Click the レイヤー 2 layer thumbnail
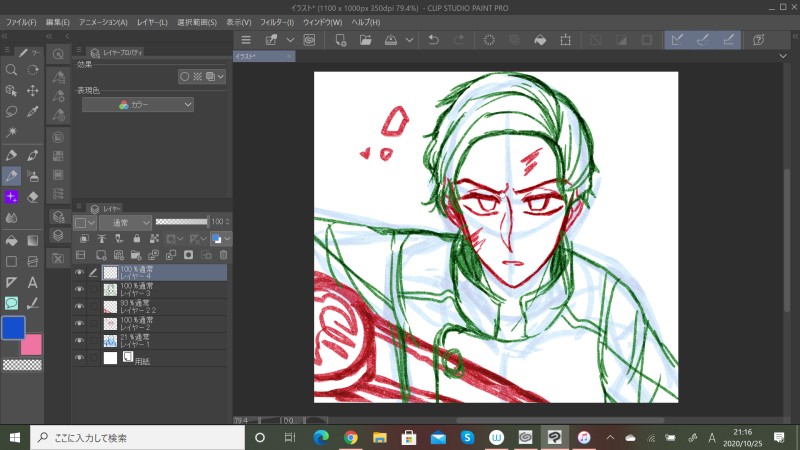 (110, 323)
